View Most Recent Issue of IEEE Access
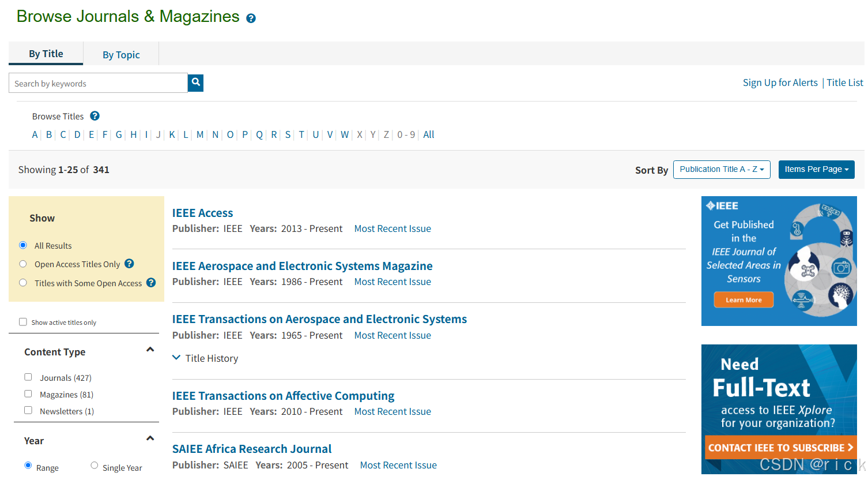The height and width of the screenshot is (480, 868). click(x=393, y=228)
